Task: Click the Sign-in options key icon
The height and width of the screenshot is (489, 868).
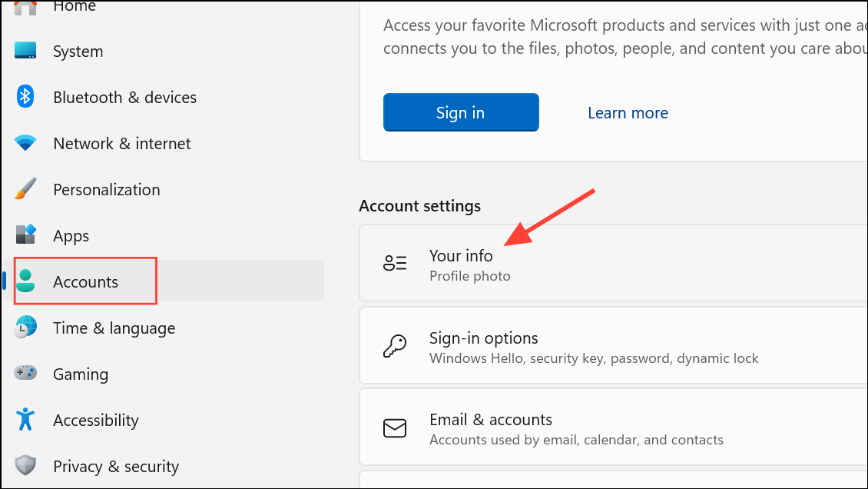Action: point(394,347)
